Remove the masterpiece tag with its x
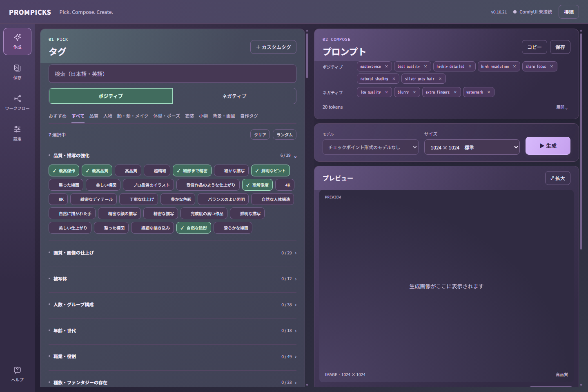Viewport: 588px width, 392px height. [x=386, y=67]
